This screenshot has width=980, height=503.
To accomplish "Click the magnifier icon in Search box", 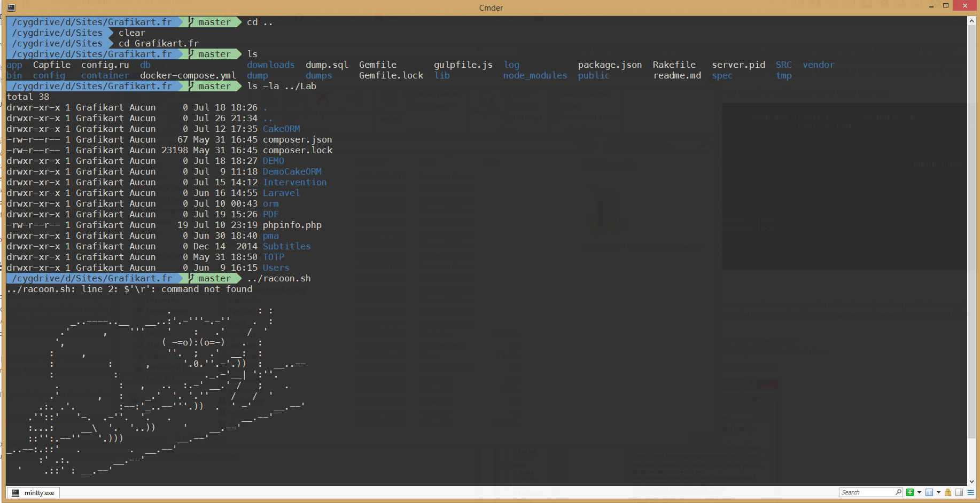I will click(x=898, y=492).
